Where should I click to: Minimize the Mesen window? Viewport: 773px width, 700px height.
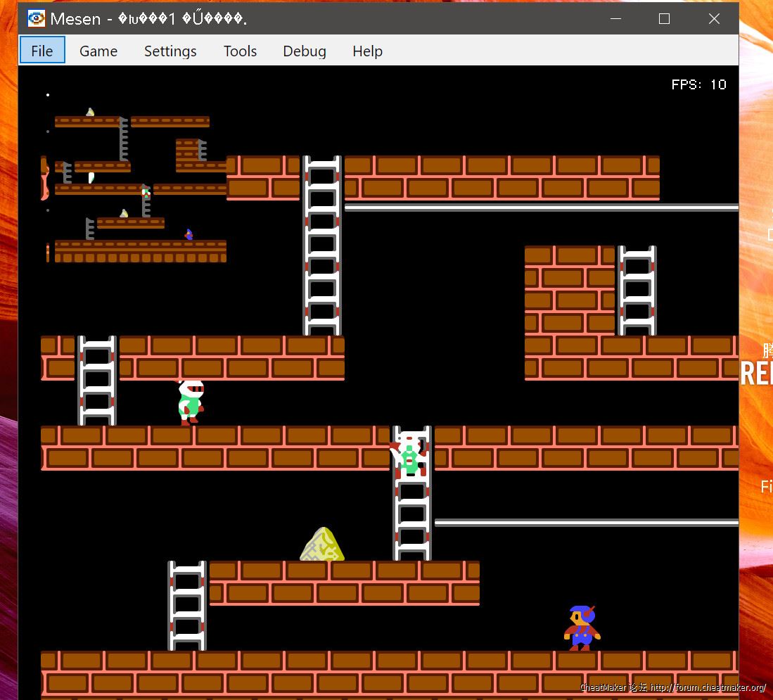pyautogui.click(x=613, y=19)
